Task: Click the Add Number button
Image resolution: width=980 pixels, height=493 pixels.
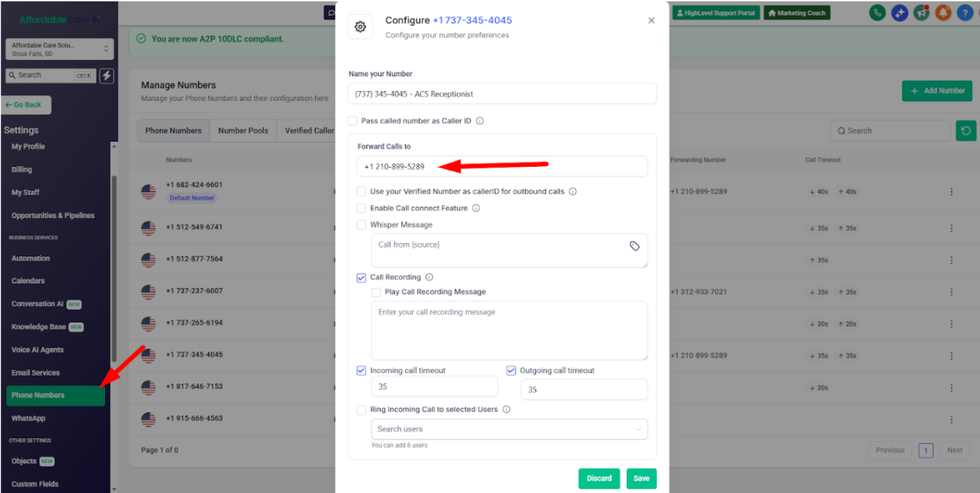Action: click(937, 90)
